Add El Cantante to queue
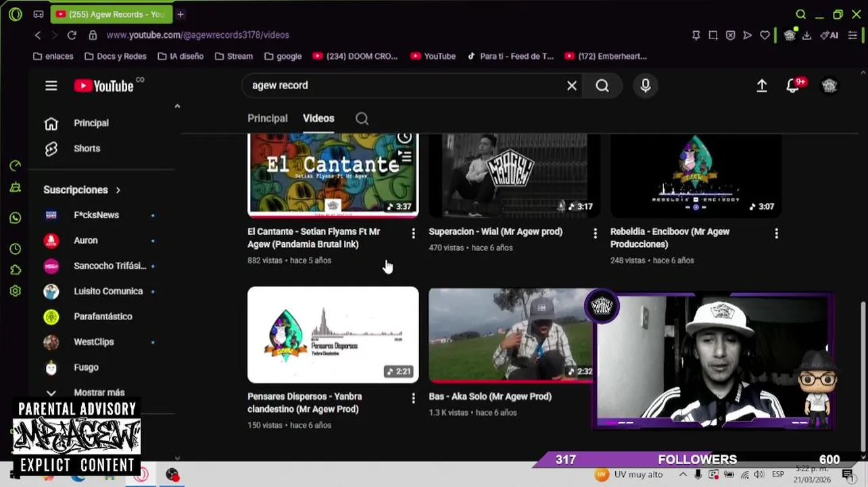 404,157
